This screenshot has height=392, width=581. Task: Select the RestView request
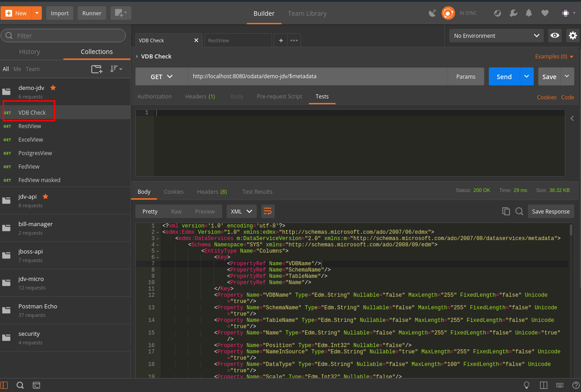[65, 126]
